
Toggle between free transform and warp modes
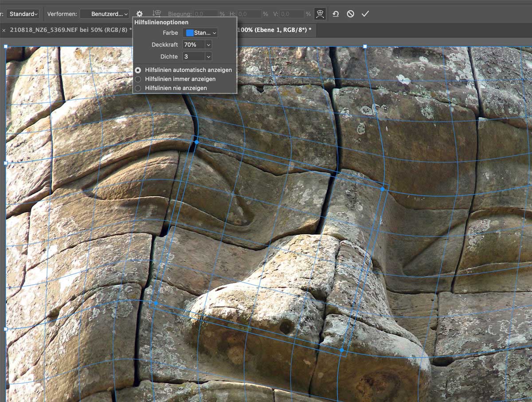[319, 14]
